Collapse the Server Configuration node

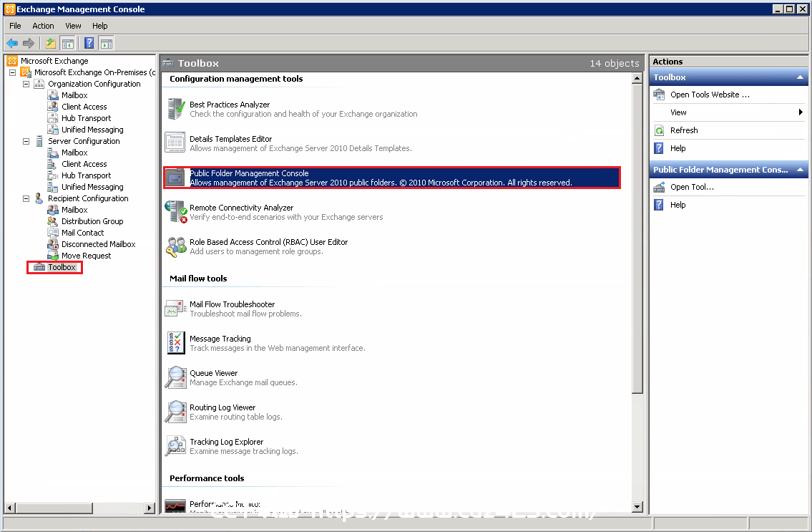(26, 141)
